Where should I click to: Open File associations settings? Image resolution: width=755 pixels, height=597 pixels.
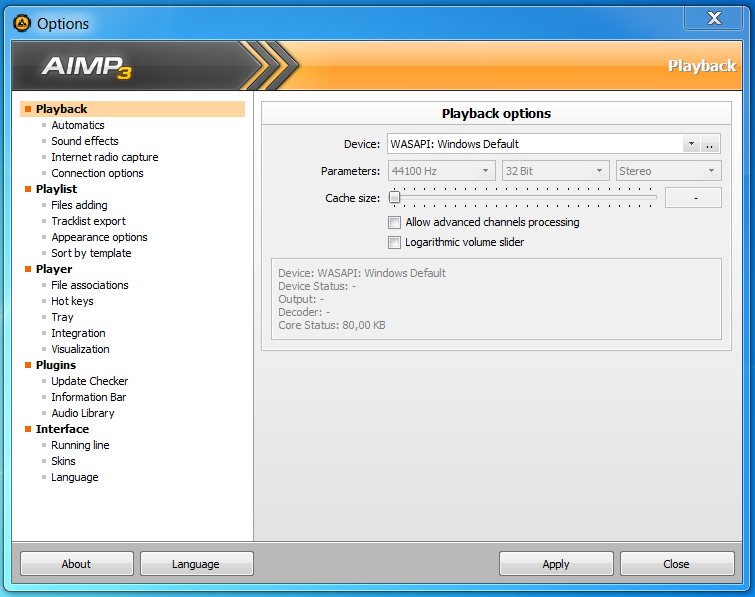tap(90, 285)
